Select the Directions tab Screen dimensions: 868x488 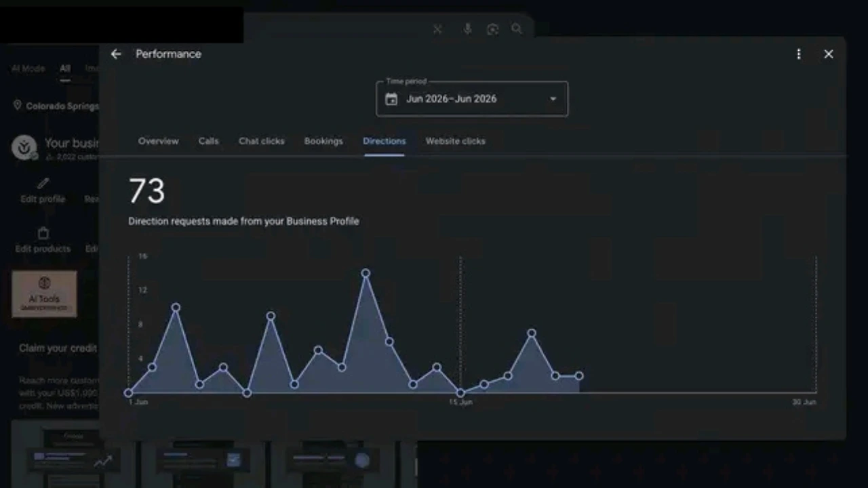[x=384, y=141]
